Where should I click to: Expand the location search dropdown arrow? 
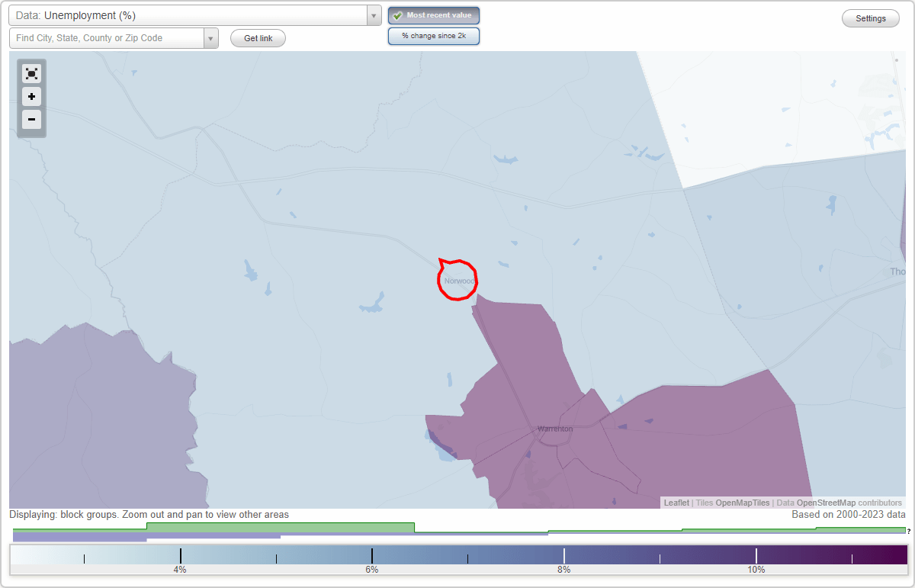coord(211,37)
